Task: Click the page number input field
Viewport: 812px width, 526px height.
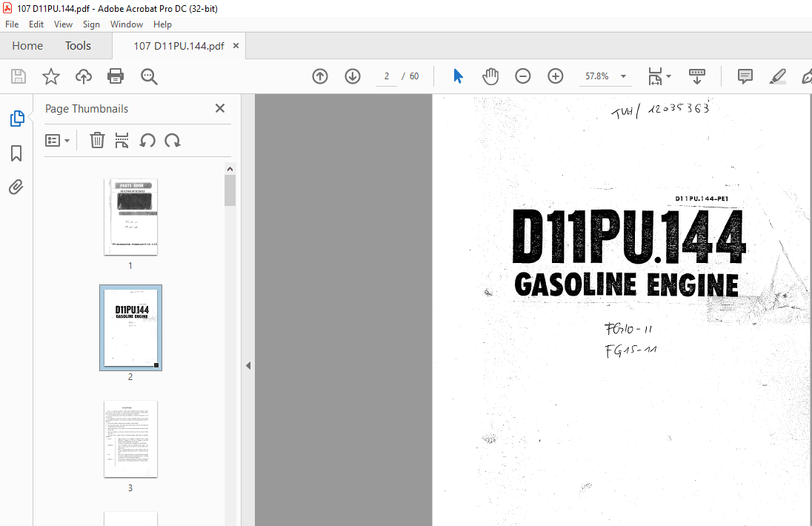Action: pos(386,76)
